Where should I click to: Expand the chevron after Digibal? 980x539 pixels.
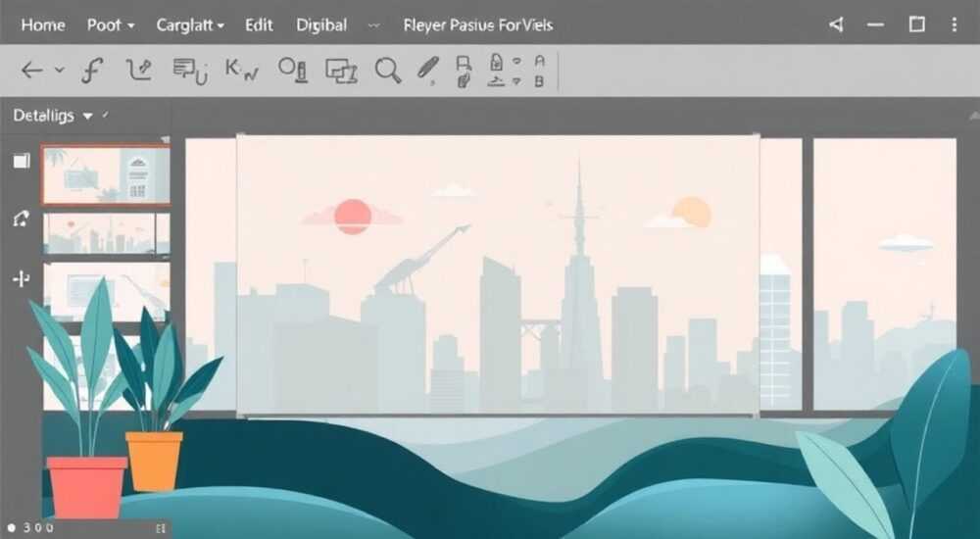coord(373,25)
